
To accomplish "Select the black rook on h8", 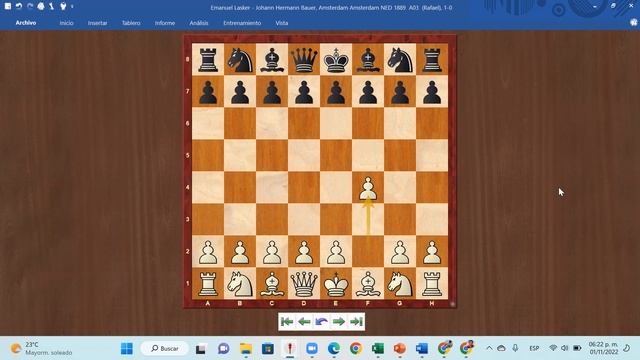I will pyautogui.click(x=432, y=60).
